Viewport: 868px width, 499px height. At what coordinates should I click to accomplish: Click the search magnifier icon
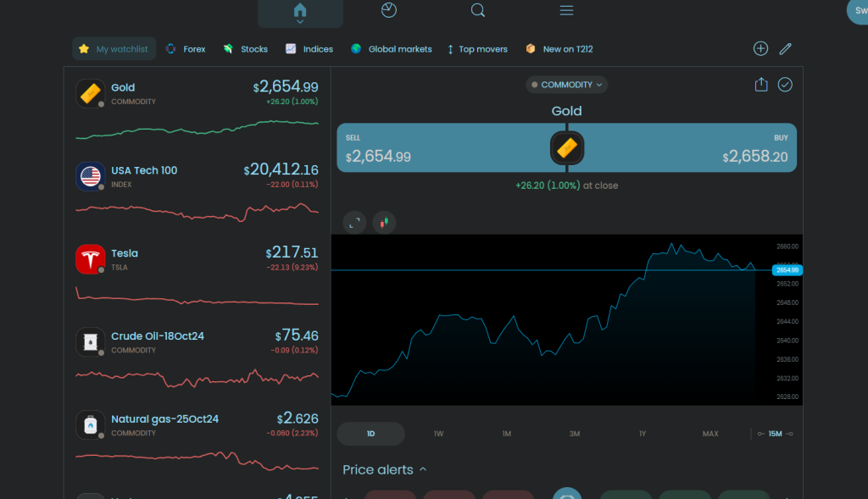(x=478, y=10)
